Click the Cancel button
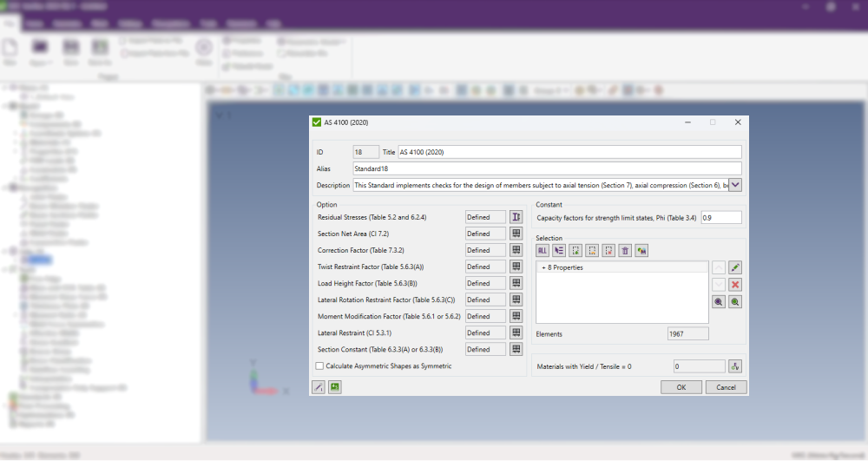Image resolution: width=868 pixels, height=461 pixels. (x=726, y=387)
